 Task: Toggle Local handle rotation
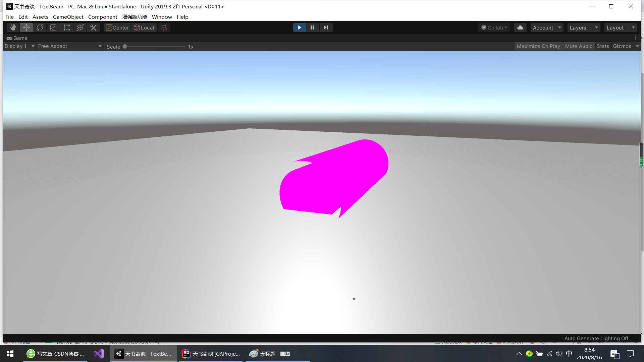click(x=144, y=27)
